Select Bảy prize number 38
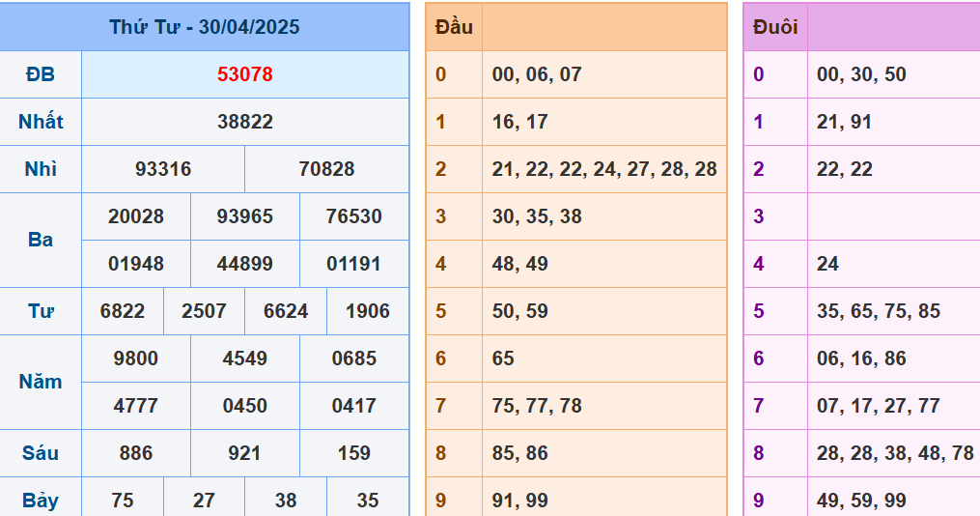 [286, 501]
